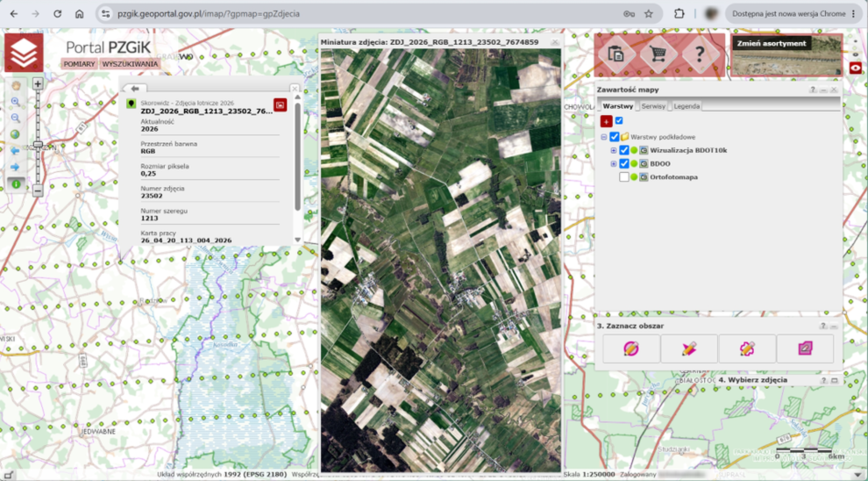
Task: Close the Miniatura zdjęcia preview window
Action: click(x=555, y=42)
